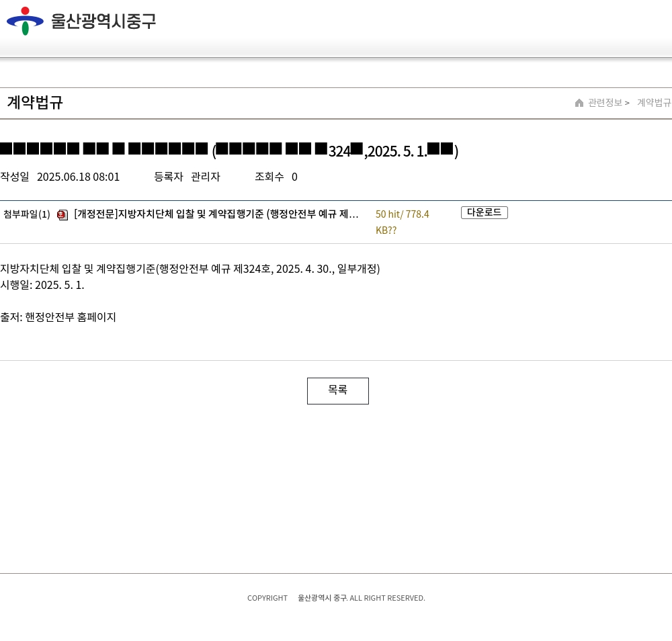The width and height of the screenshot is (672, 641).
Task: Click the 울산광역시중구 site title text
Action: click(103, 22)
